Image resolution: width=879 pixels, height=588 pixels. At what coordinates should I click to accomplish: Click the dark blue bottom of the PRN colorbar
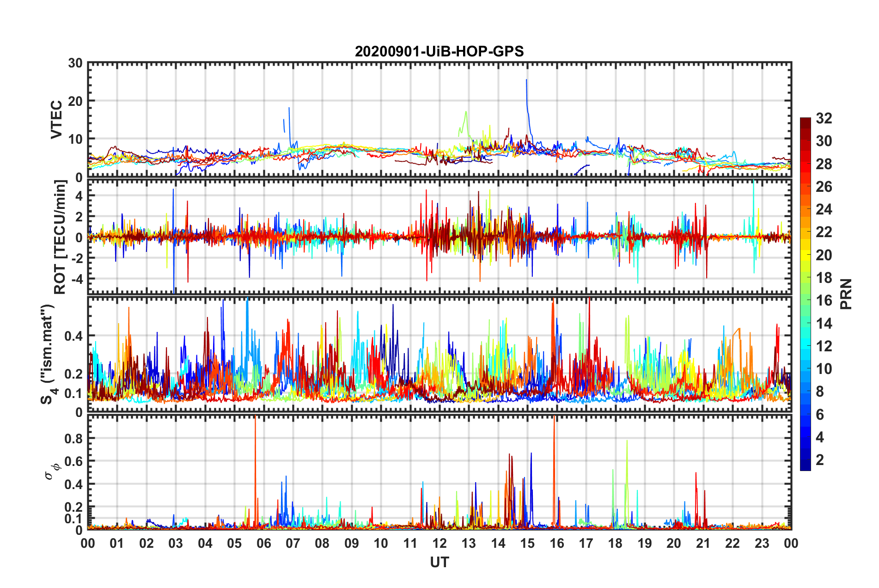point(805,467)
